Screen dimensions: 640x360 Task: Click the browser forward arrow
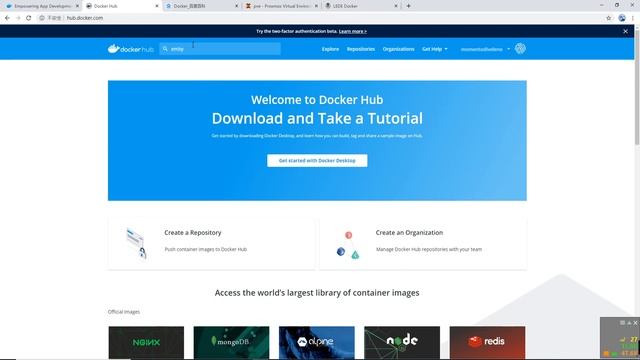pos(18,18)
